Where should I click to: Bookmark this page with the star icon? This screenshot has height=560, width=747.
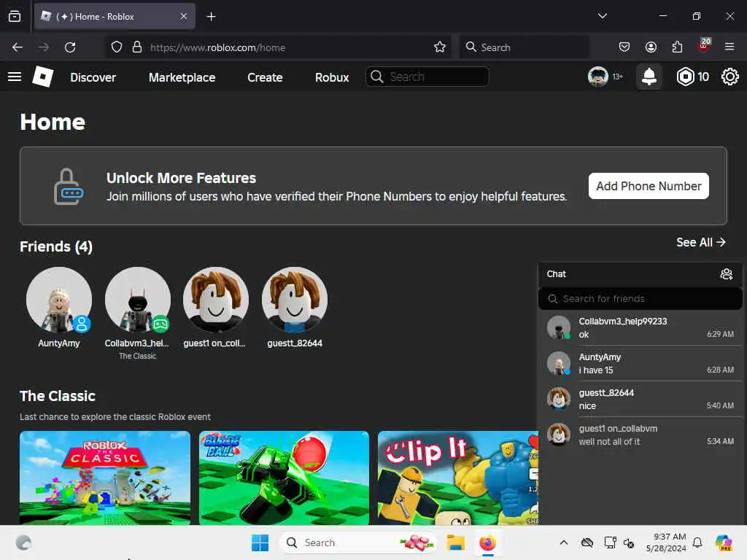click(x=439, y=47)
